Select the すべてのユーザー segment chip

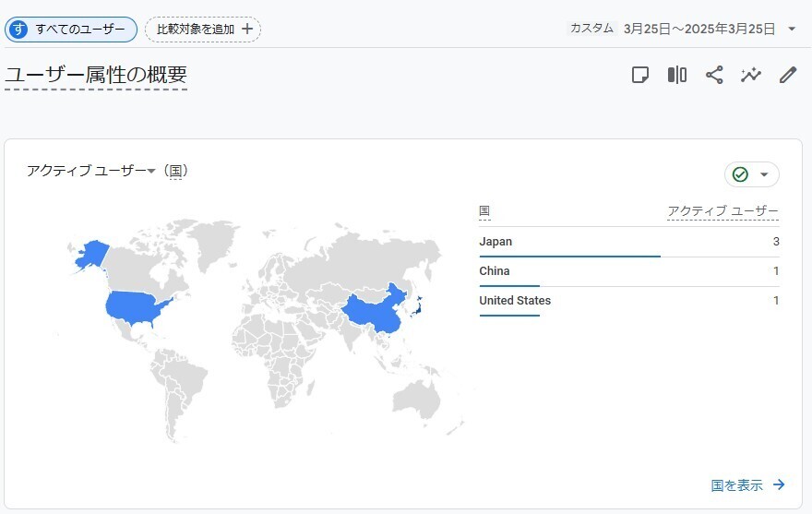pyautogui.click(x=71, y=29)
